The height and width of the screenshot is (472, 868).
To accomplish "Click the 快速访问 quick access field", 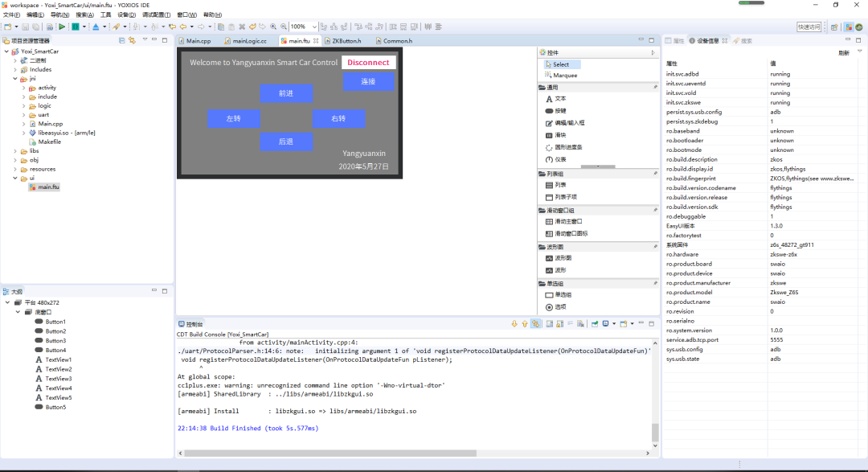I will pyautogui.click(x=809, y=27).
